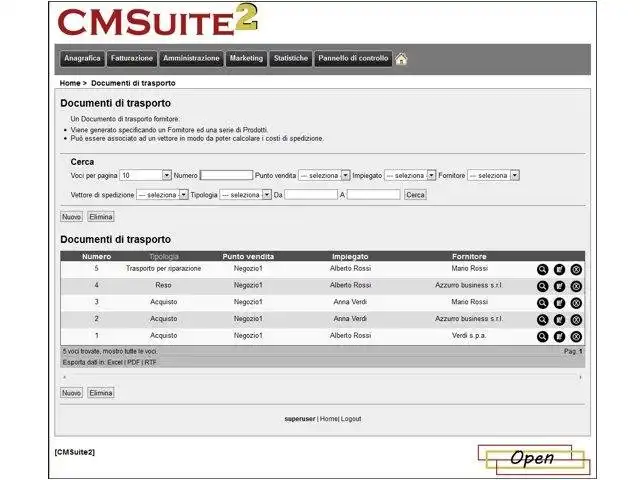Edit document 1 Verdi s.p.a. row
640x480 pixels.
pyautogui.click(x=559, y=336)
